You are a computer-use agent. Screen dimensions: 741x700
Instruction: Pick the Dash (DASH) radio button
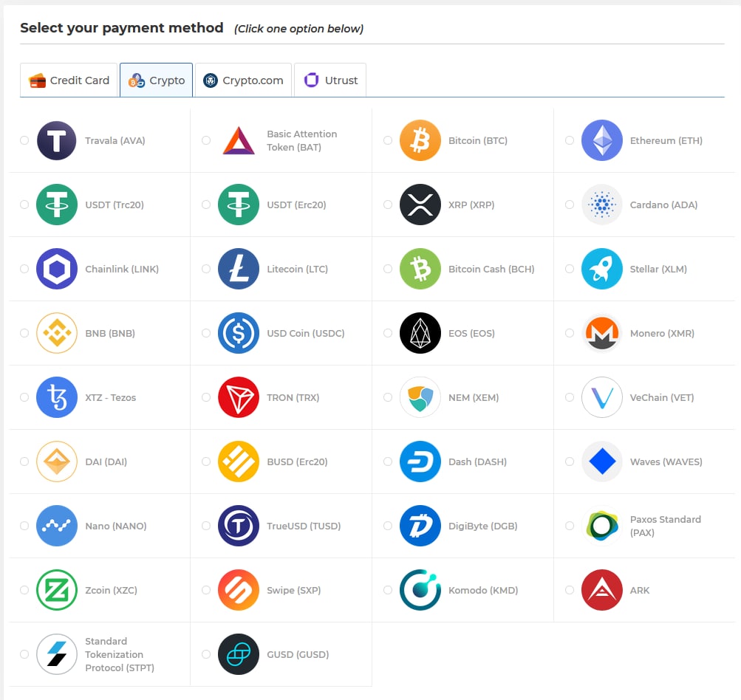388,462
